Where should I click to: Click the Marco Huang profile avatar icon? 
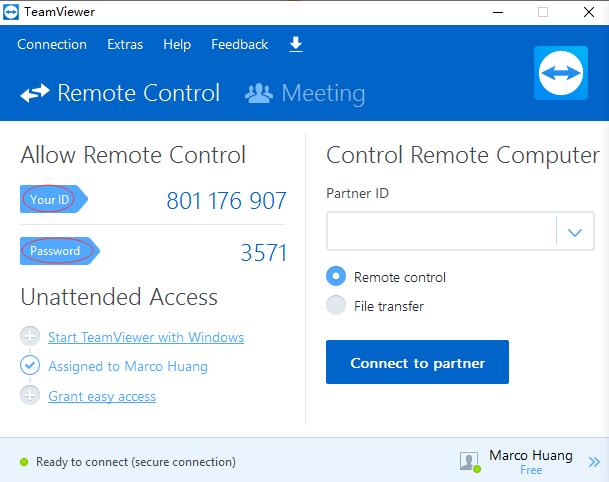click(470, 462)
